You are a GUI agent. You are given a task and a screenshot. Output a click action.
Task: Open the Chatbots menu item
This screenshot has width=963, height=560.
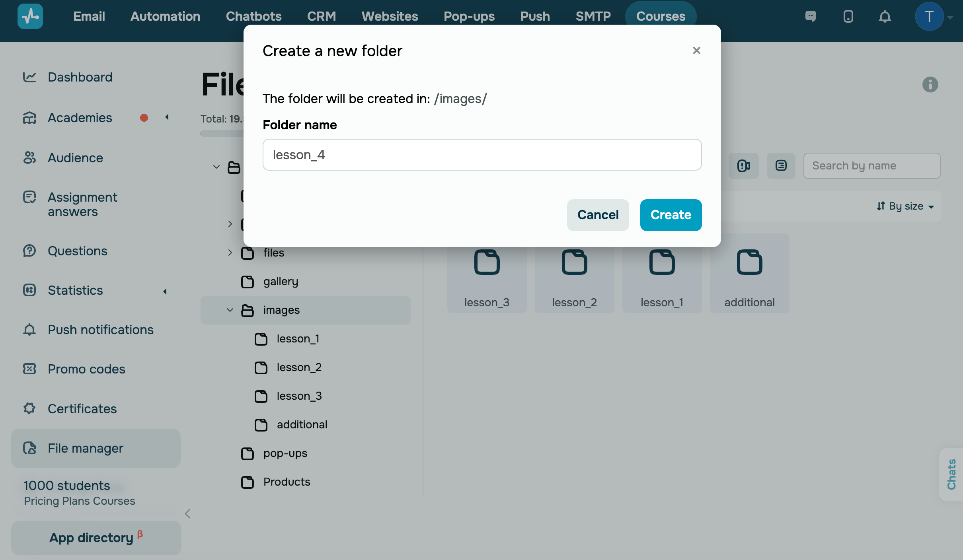(254, 16)
